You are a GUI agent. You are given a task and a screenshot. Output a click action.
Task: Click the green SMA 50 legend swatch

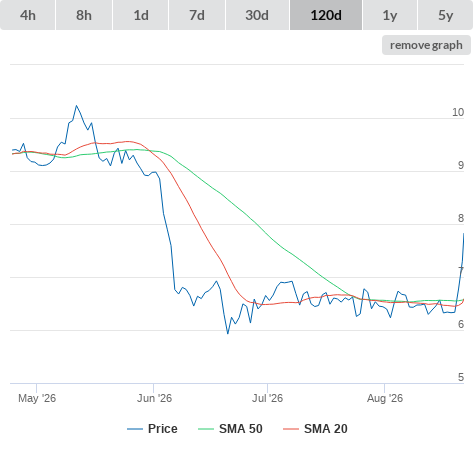point(206,429)
